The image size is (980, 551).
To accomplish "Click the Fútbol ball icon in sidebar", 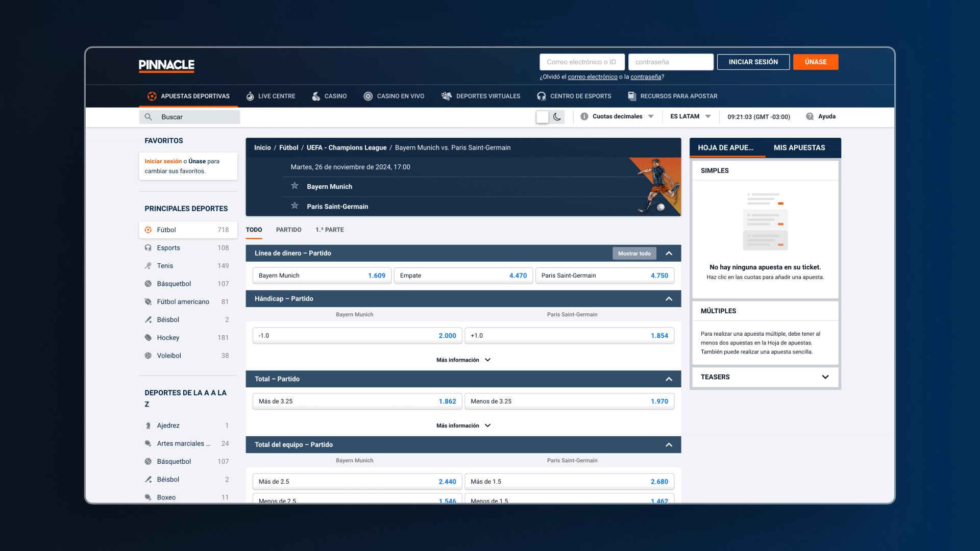I will point(148,230).
